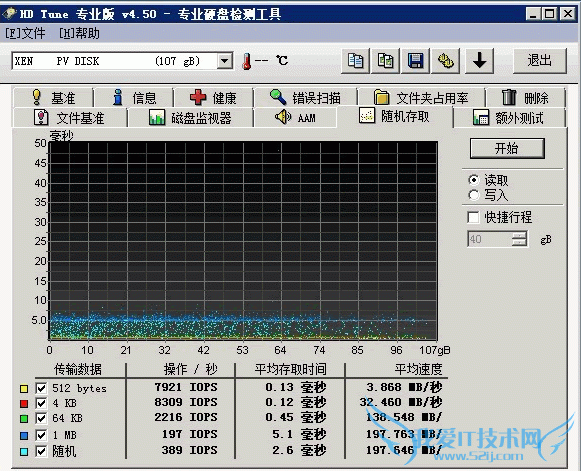Click the cyan 随机 color swatch
This screenshot has height=471, width=581.
point(24,452)
